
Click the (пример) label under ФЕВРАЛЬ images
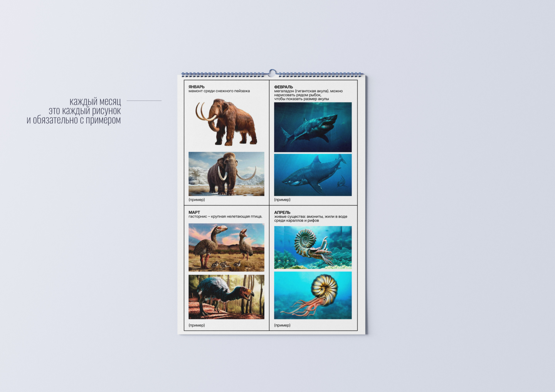(x=282, y=199)
